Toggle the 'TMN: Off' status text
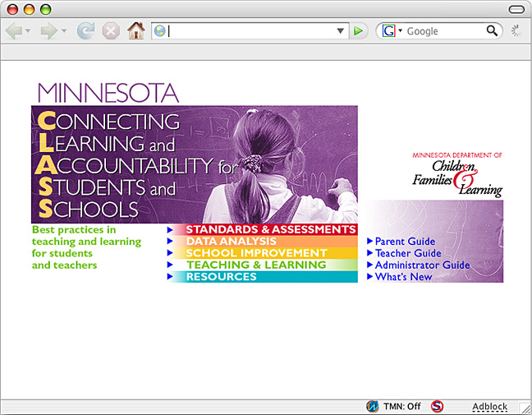The image size is (532, 415). tap(402, 407)
